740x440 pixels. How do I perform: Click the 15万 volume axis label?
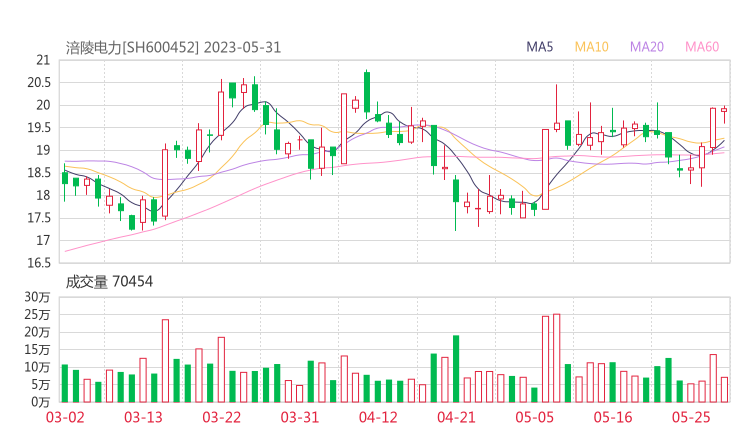click(37, 349)
